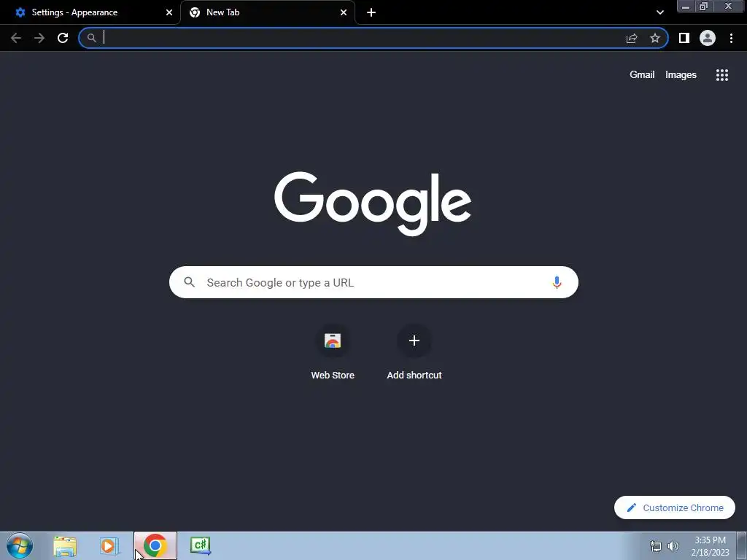This screenshot has width=747, height=560.
Task: Go back with the back arrow
Action: (x=16, y=38)
